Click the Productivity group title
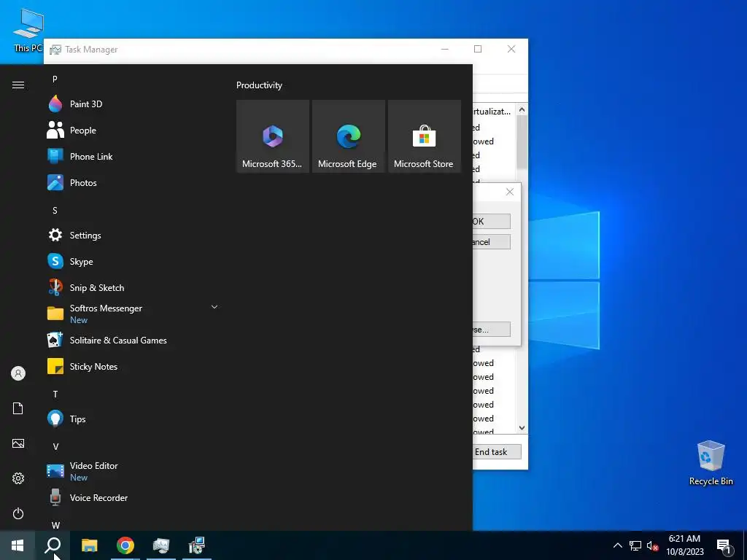Screen dimensions: 747x560 click(259, 85)
